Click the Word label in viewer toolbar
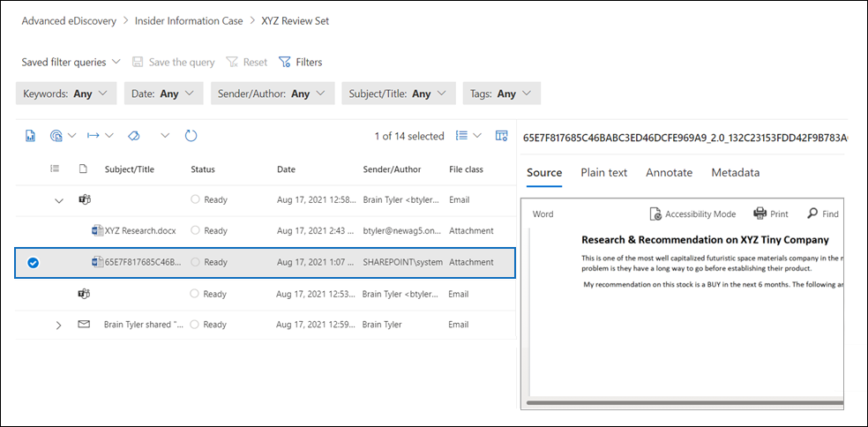Image resolution: width=868 pixels, height=427 pixels. pyautogui.click(x=542, y=213)
